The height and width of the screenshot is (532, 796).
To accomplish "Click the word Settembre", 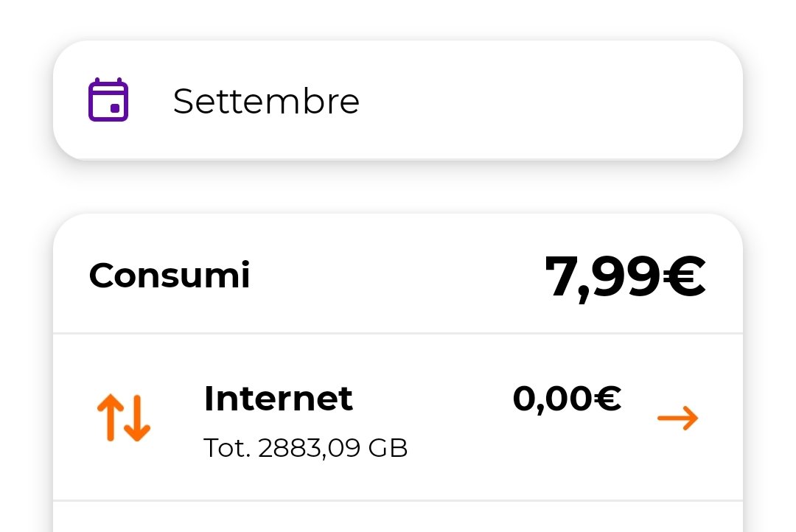I will (x=266, y=101).
